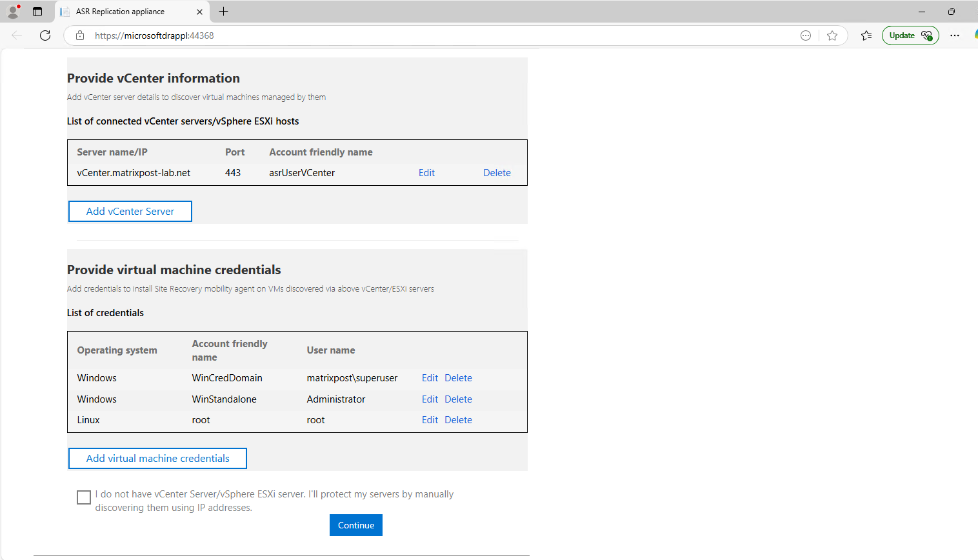Delete the WinStandalone credential
The width and height of the screenshot is (978, 560).
[x=458, y=399]
